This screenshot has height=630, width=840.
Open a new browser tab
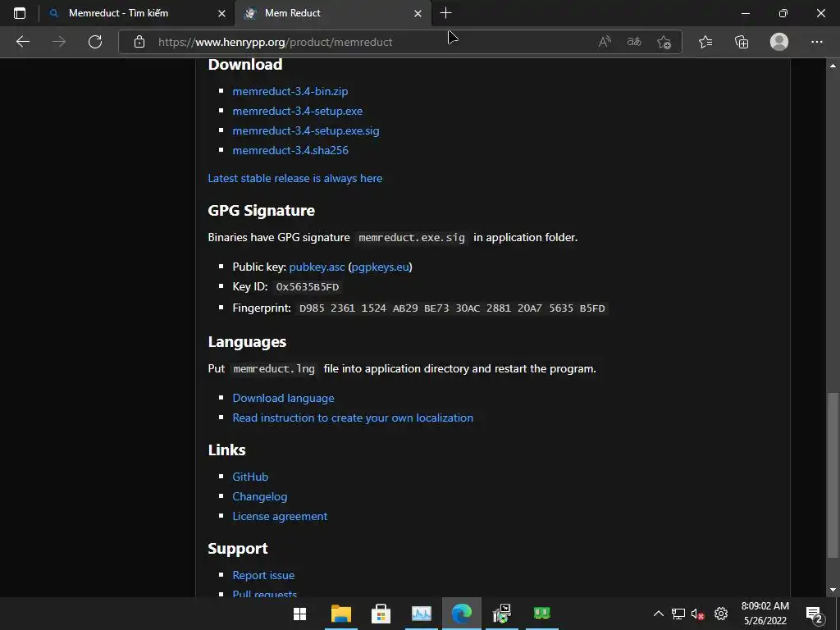(x=445, y=13)
